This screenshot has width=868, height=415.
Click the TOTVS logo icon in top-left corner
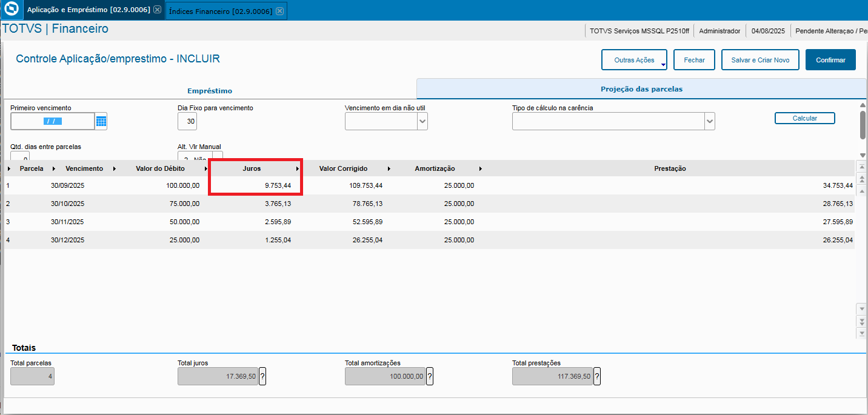(11, 10)
